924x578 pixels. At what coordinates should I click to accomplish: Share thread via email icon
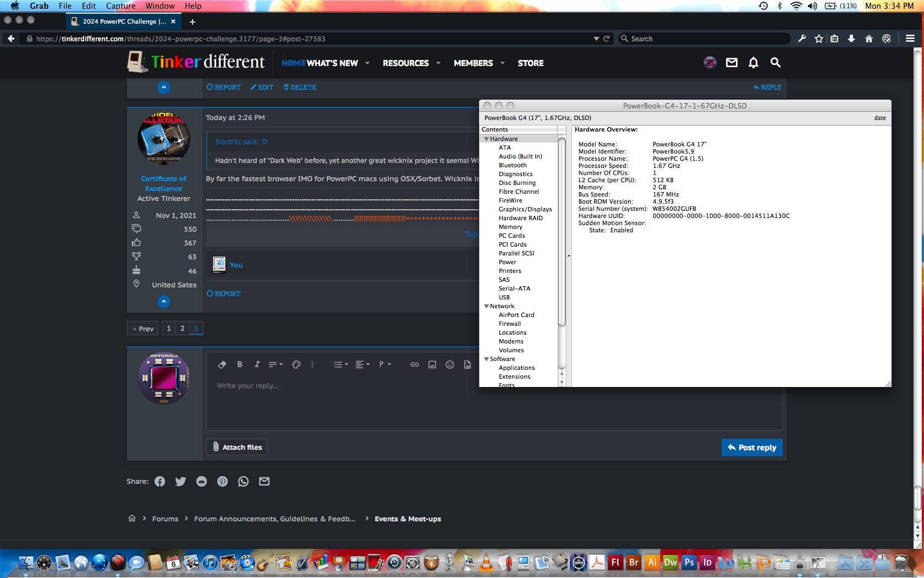coord(265,482)
